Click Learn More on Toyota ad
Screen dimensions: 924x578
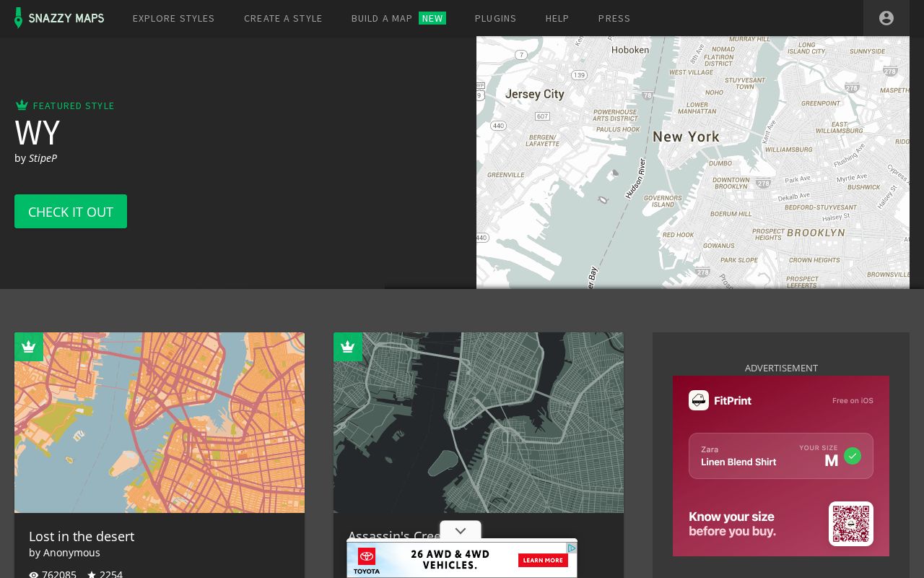(x=543, y=560)
